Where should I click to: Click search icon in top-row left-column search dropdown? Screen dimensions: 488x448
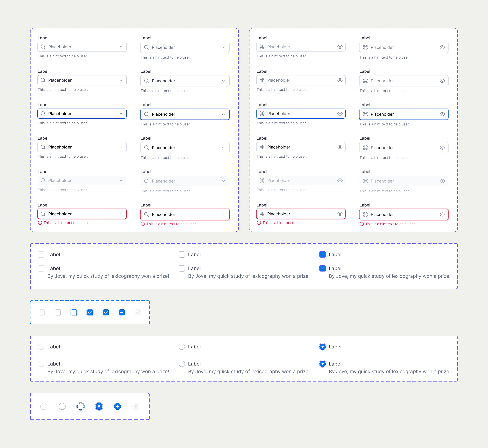(x=43, y=47)
